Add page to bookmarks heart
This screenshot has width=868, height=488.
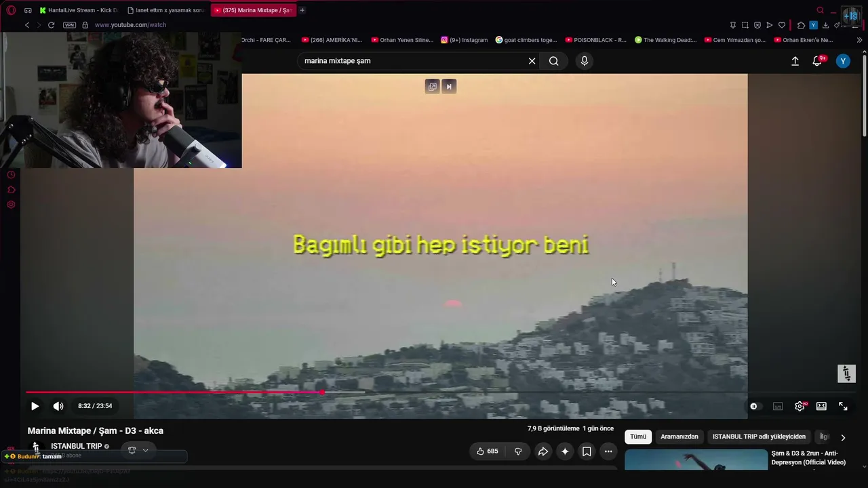tap(782, 25)
